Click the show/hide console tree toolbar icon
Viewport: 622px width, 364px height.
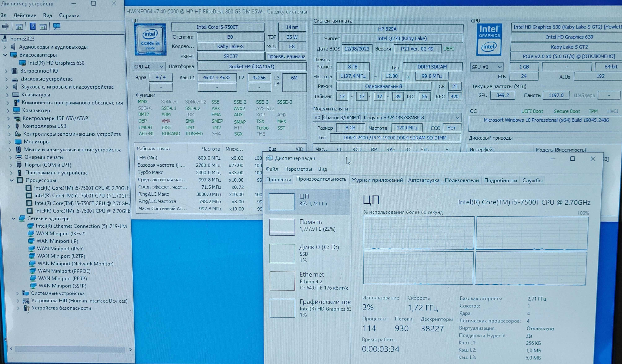click(x=19, y=27)
